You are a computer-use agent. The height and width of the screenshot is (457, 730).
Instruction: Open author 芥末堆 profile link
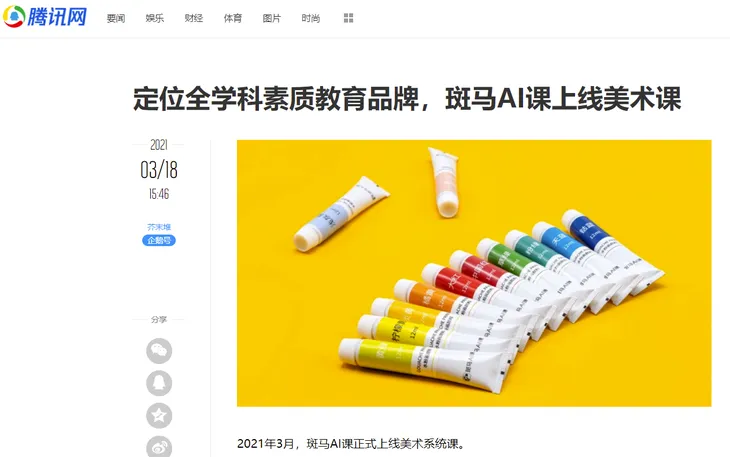click(159, 227)
